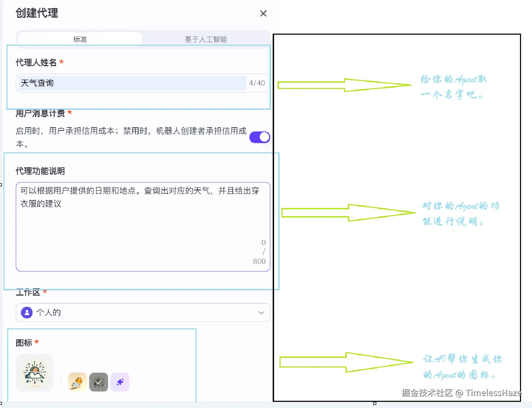Click inside the 代理人姓名 name field
Image resolution: width=532 pixels, height=408 pixels.
point(130,83)
